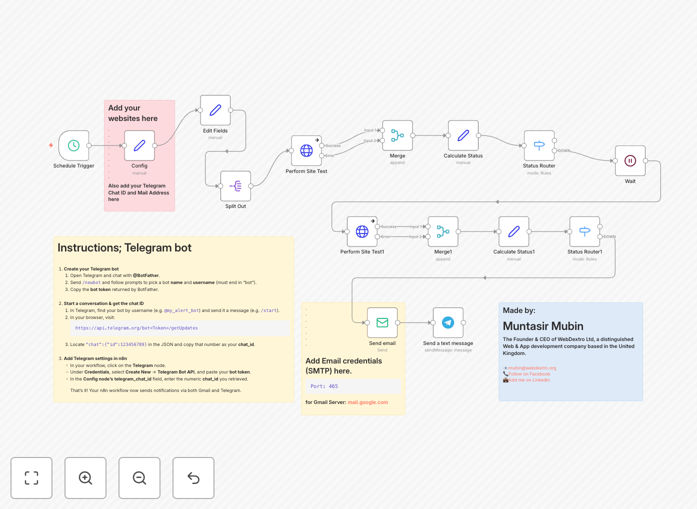This screenshot has width=697, height=509.
Task: Click the api.telegram.org getUpdates URL code block
Action: [x=180, y=328]
